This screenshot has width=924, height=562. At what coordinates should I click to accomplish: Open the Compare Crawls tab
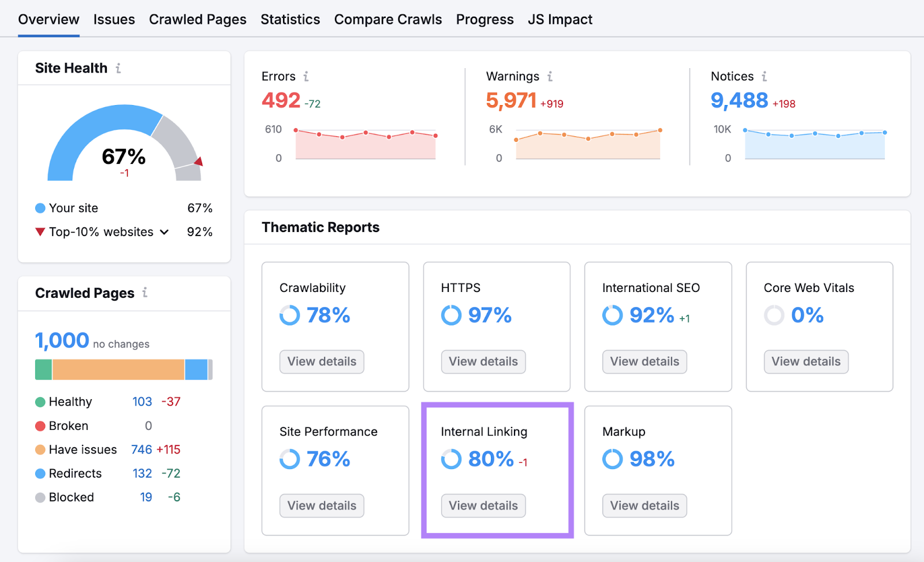click(x=388, y=20)
